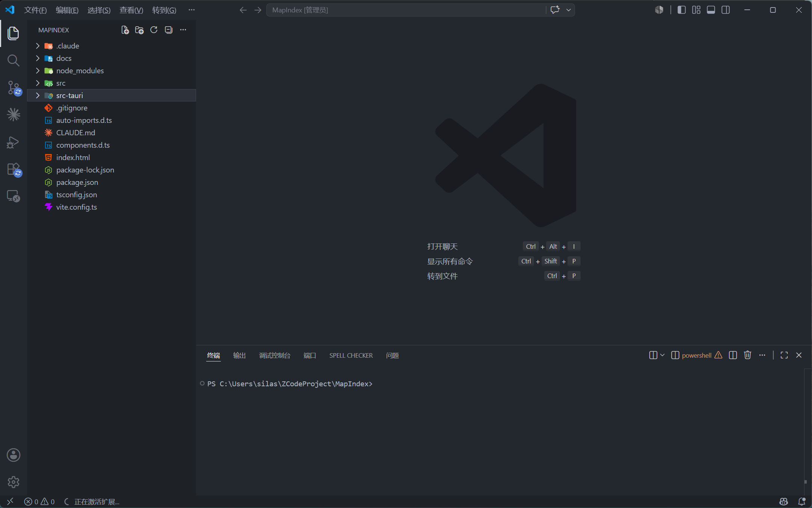Open the index.html file
812x508 pixels.
[x=112, y=157]
